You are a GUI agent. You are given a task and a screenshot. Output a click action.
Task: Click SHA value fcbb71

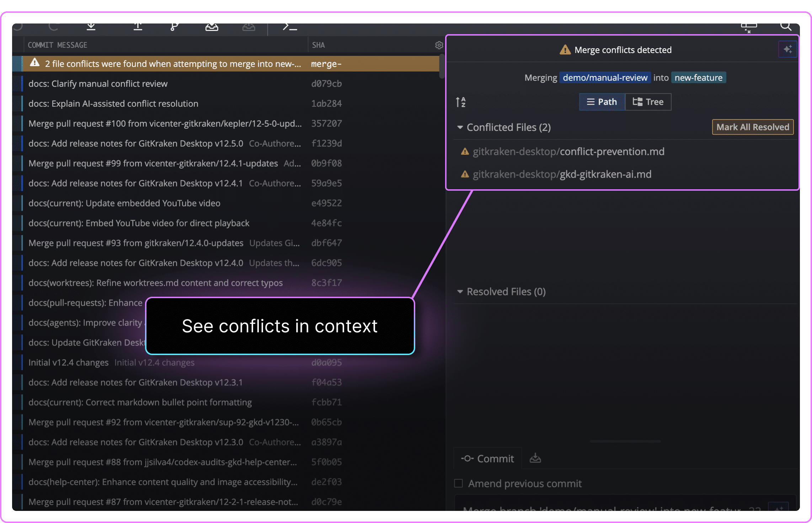[326, 402]
